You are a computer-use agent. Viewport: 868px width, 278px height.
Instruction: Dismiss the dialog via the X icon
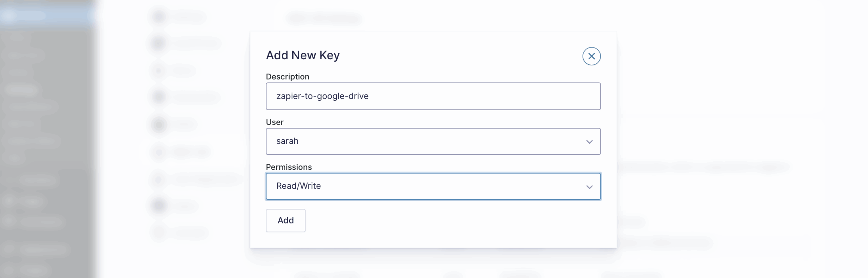[x=591, y=56]
